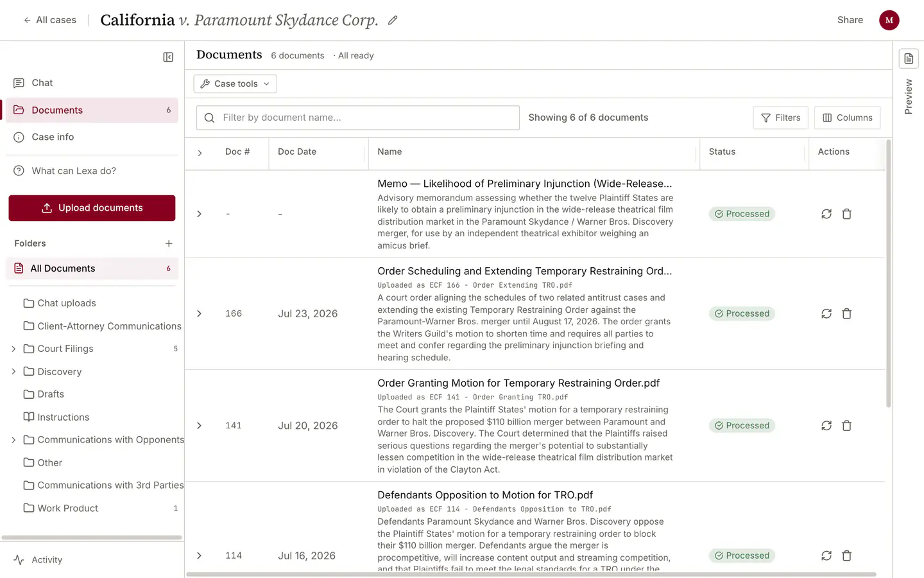The width and height of the screenshot is (924, 578).
Task: Open the Preview document panel icon
Action: pyautogui.click(x=909, y=58)
